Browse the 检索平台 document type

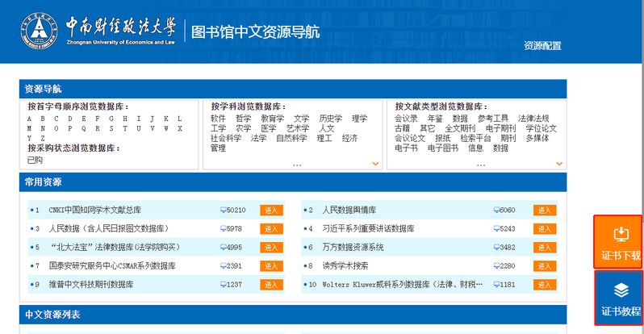pyautogui.click(x=475, y=138)
